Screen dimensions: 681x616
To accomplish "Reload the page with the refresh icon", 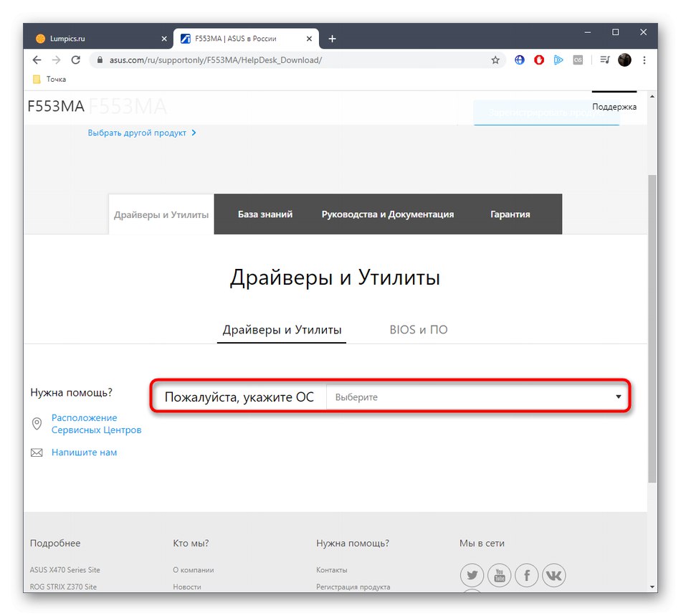I will pyautogui.click(x=76, y=60).
